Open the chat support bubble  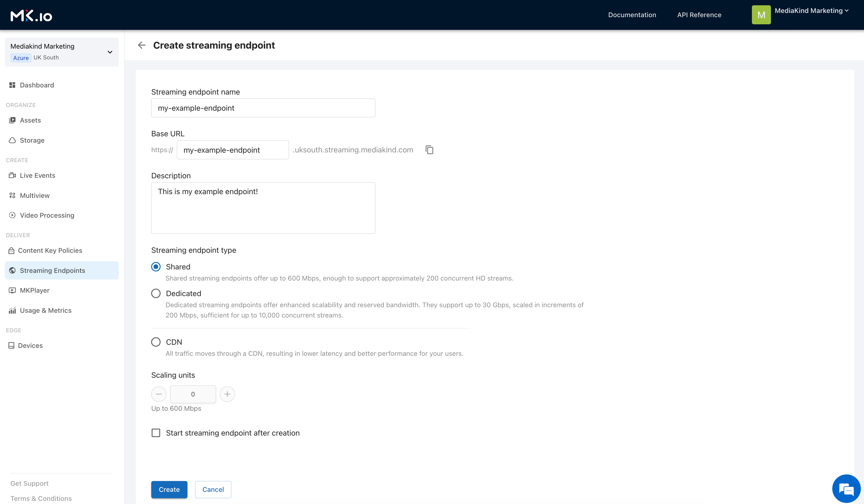[846, 489]
